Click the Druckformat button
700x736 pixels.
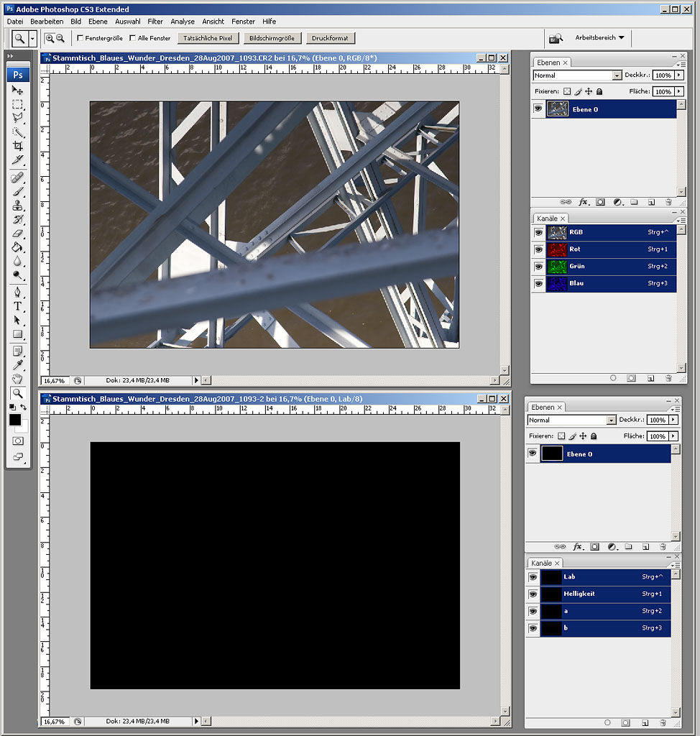pyautogui.click(x=330, y=38)
